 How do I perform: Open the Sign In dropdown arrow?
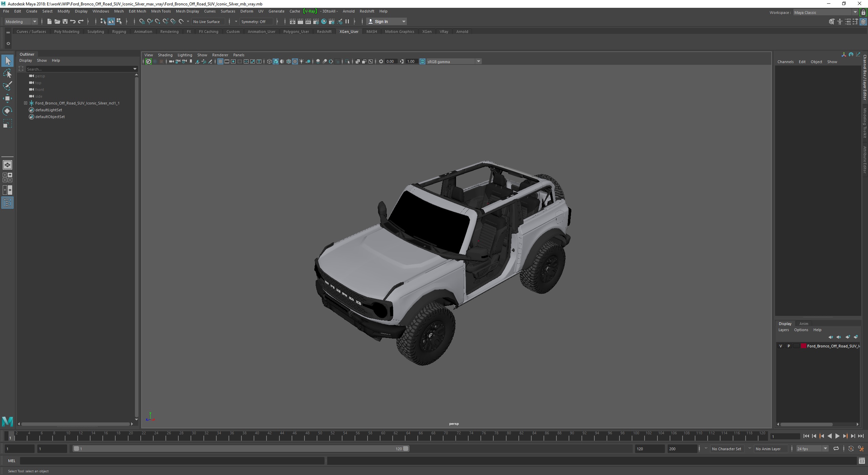(403, 21)
